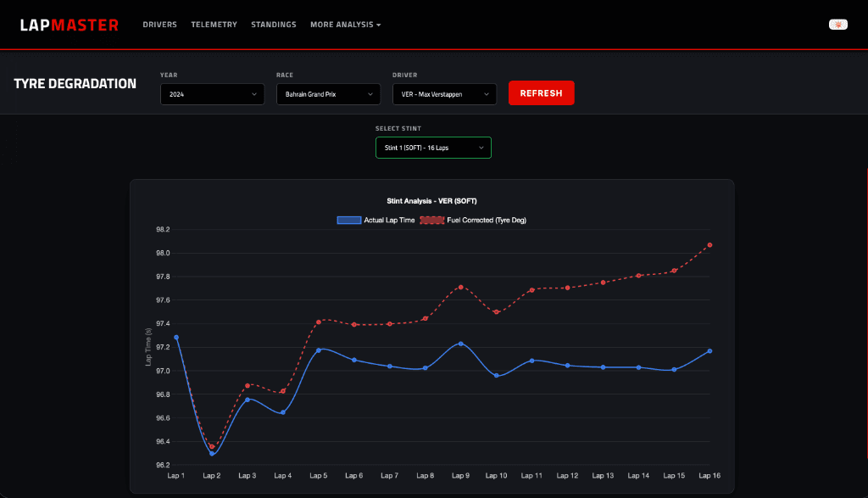Click the REFRESH button
The height and width of the screenshot is (498, 868).
pyautogui.click(x=541, y=92)
